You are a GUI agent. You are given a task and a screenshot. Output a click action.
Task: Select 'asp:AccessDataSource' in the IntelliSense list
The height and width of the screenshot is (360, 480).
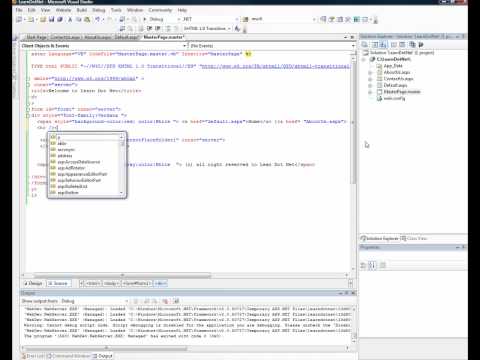tap(79, 162)
